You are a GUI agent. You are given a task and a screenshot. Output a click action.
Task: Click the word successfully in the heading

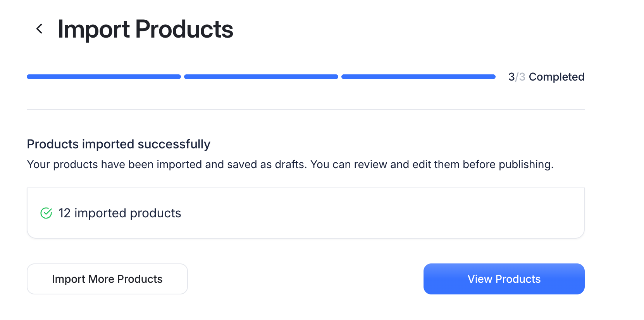pos(174,144)
